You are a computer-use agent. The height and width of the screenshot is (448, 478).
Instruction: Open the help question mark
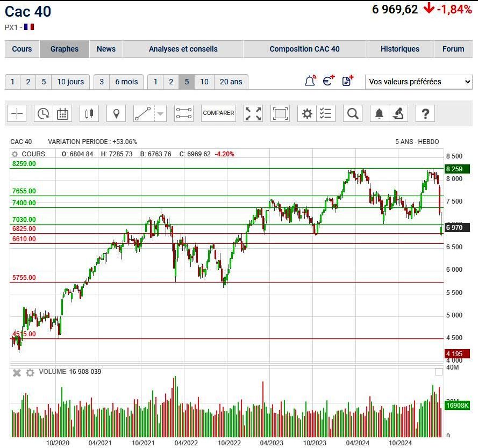pyautogui.click(x=425, y=113)
